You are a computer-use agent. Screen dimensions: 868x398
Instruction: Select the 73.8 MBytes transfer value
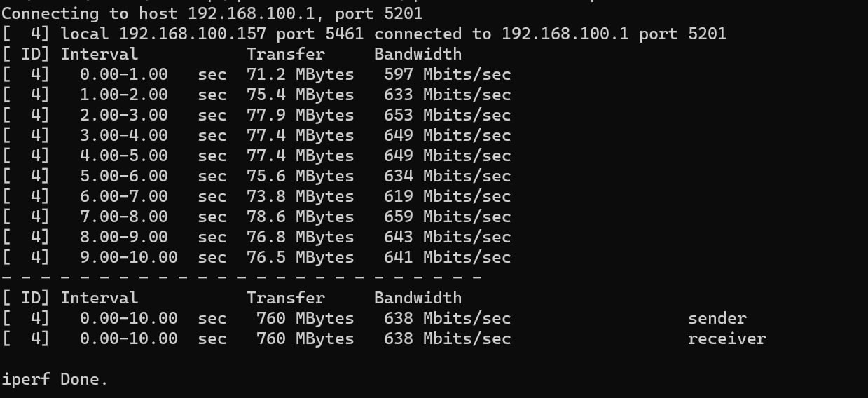coord(300,196)
